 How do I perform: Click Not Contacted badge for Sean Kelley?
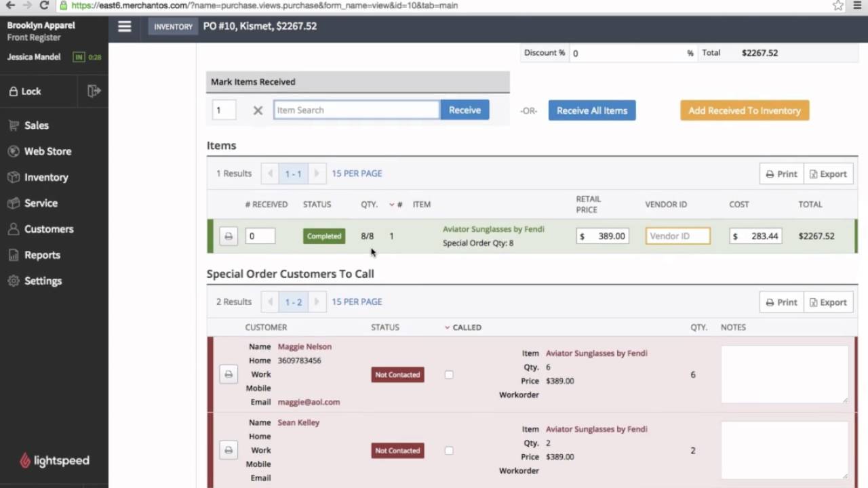click(x=397, y=450)
